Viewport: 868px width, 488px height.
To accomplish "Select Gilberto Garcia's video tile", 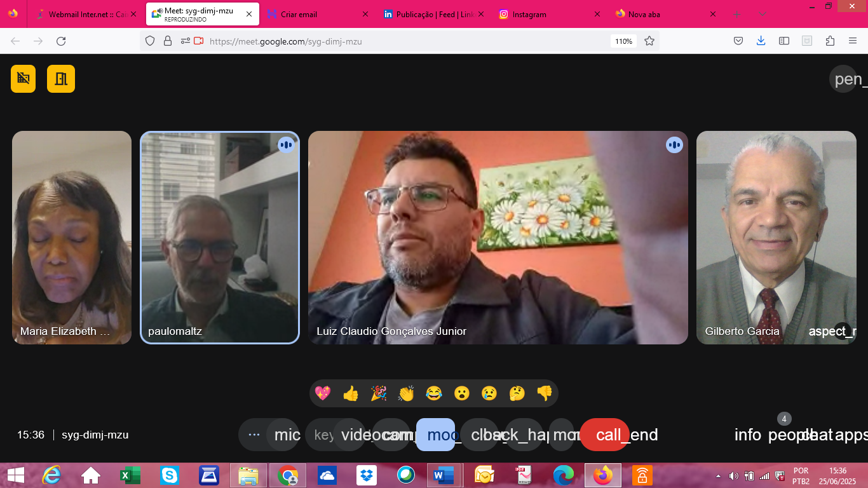I will pyautogui.click(x=776, y=238).
